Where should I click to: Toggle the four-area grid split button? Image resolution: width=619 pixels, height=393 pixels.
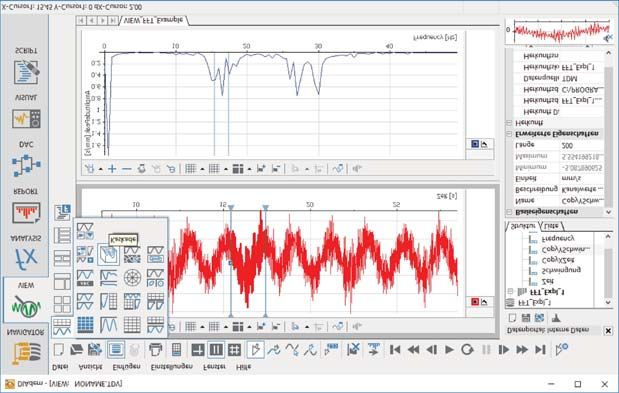tap(234, 350)
